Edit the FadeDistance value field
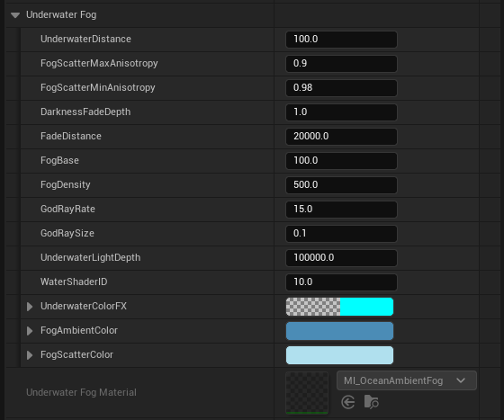The image size is (504, 420). tap(341, 137)
